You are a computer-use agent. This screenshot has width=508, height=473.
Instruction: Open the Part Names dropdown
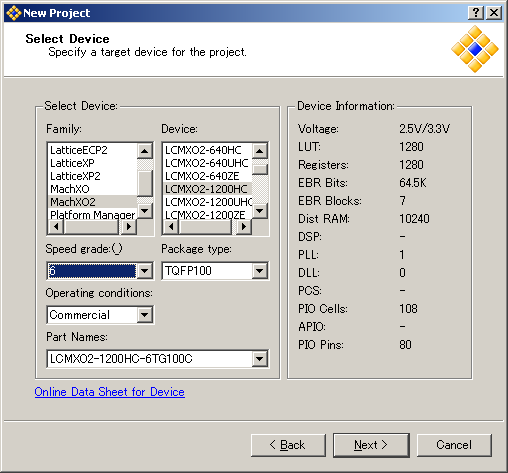(260, 359)
